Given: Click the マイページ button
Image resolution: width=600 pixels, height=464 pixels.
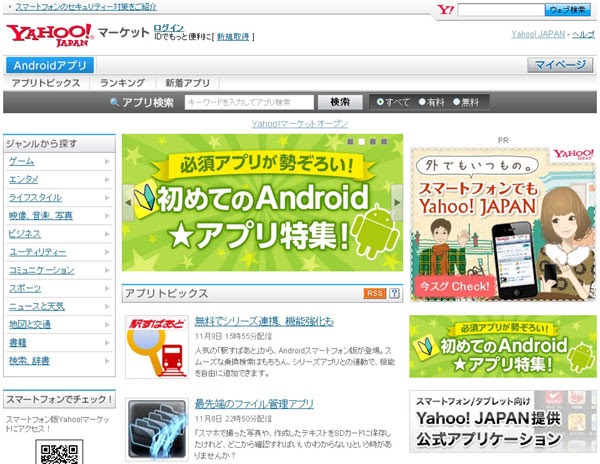Looking at the screenshot, I should 560,65.
